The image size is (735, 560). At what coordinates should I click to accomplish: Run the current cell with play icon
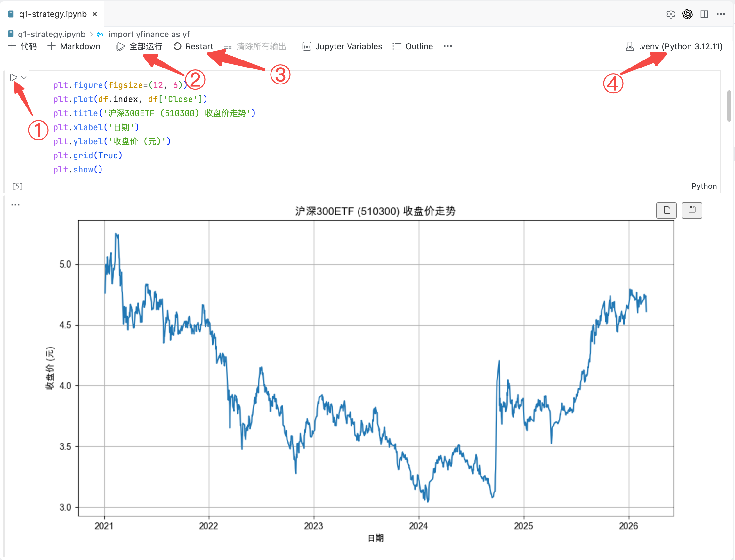13,77
